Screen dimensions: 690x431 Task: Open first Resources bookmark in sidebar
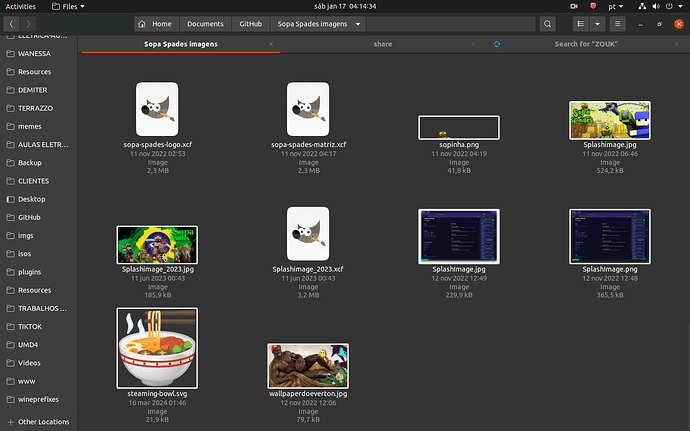pos(39,72)
